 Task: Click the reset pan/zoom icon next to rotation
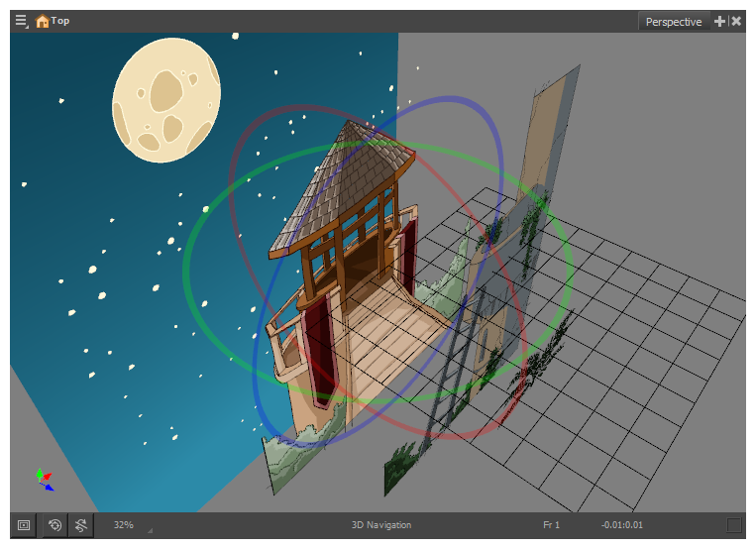coord(81,525)
